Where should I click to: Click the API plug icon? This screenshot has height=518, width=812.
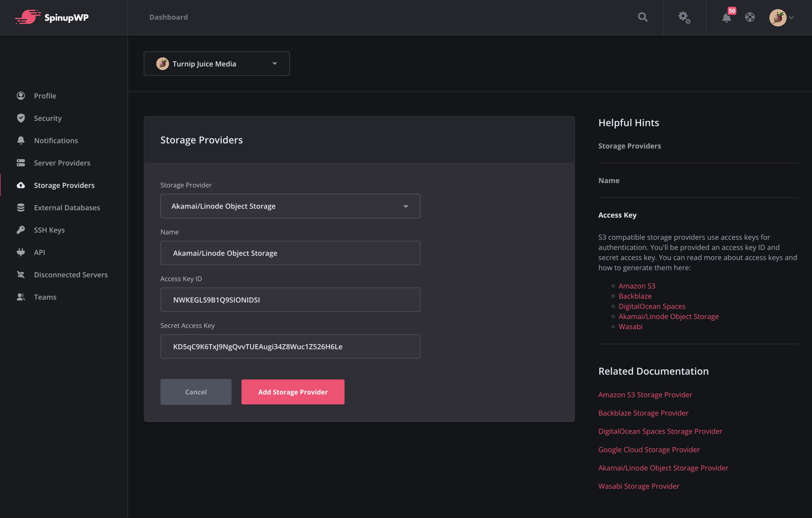[21, 252]
